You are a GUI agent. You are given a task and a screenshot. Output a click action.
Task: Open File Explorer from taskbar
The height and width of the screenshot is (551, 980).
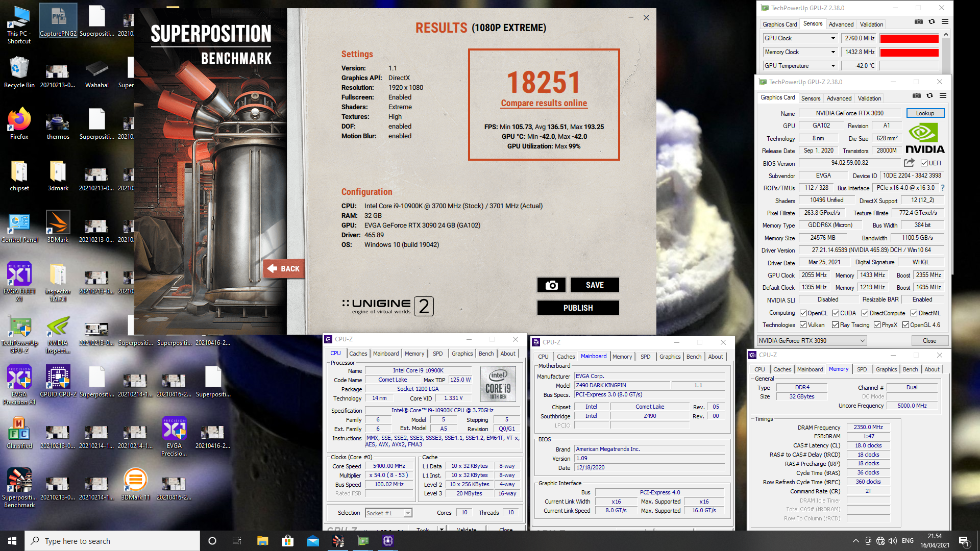coord(262,541)
